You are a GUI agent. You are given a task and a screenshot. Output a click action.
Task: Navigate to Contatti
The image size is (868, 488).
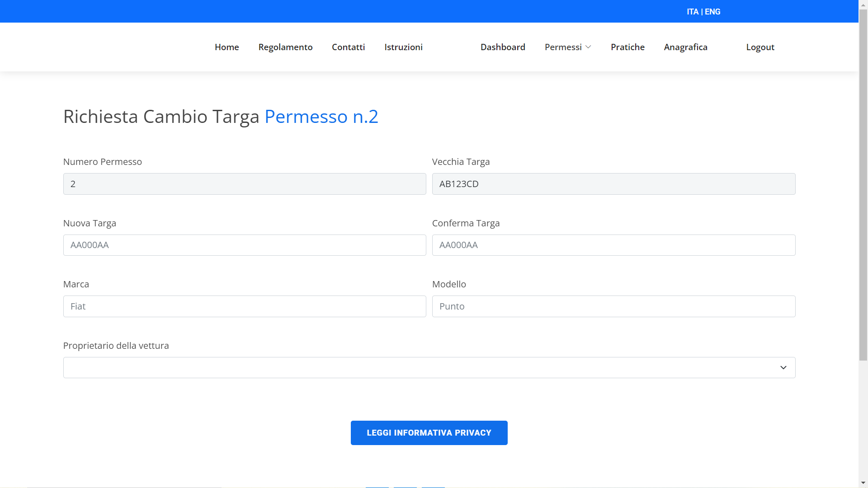tap(348, 47)
